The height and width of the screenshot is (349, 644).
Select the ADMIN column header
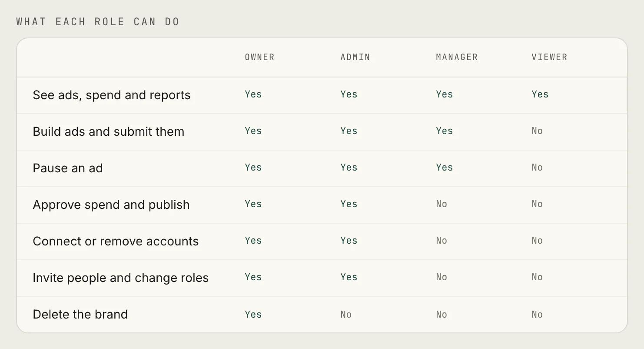tap(355, 57)
